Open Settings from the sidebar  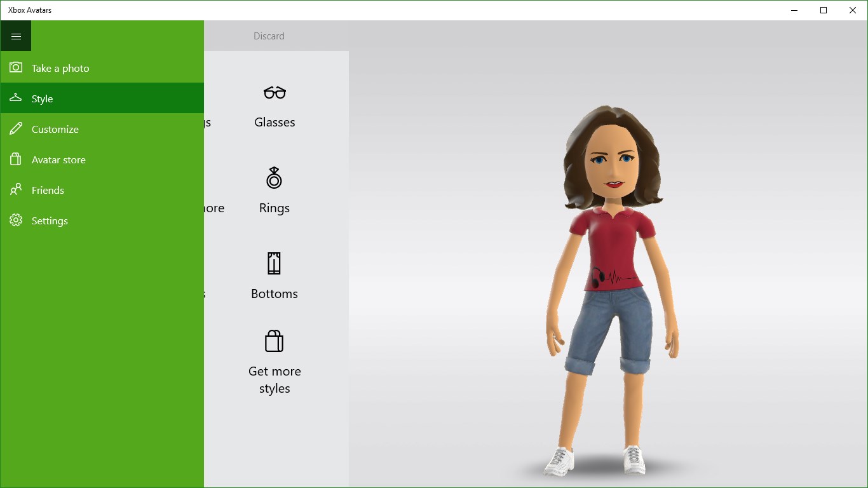pos(50,220)
